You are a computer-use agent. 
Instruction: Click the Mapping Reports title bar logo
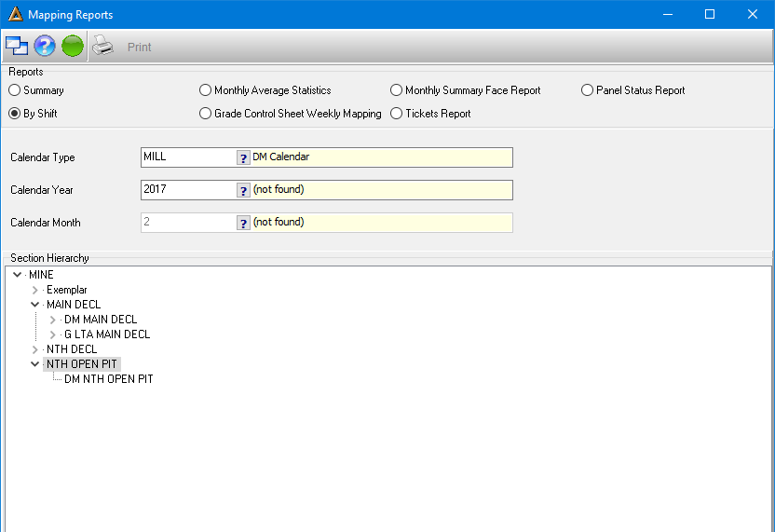[15, 14]
